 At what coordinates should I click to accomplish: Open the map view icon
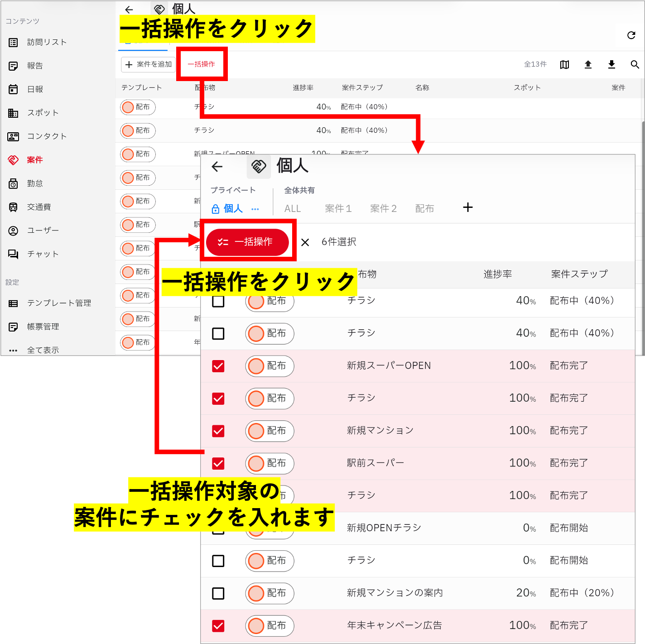tap(564, 64)
